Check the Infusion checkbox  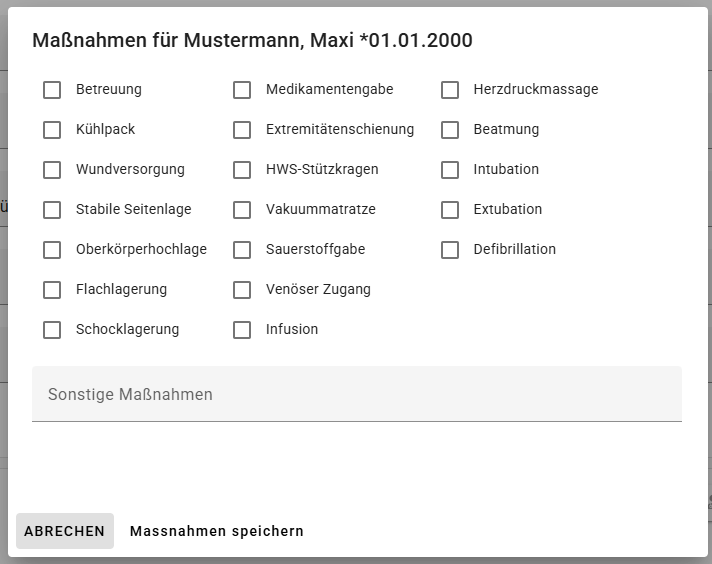(x=242, y=330)
